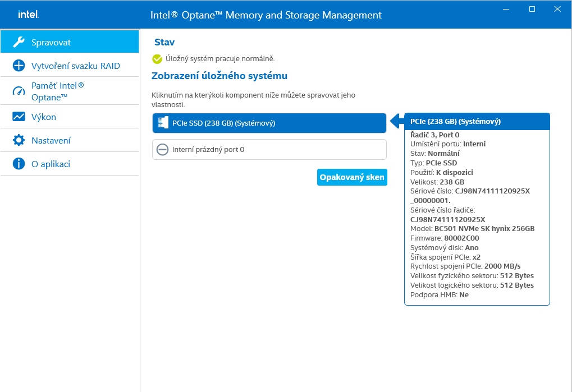This screenshot has width=572, height=392.
Task: Click the info icon beside O aplikaci
Action: click(19, 164)
